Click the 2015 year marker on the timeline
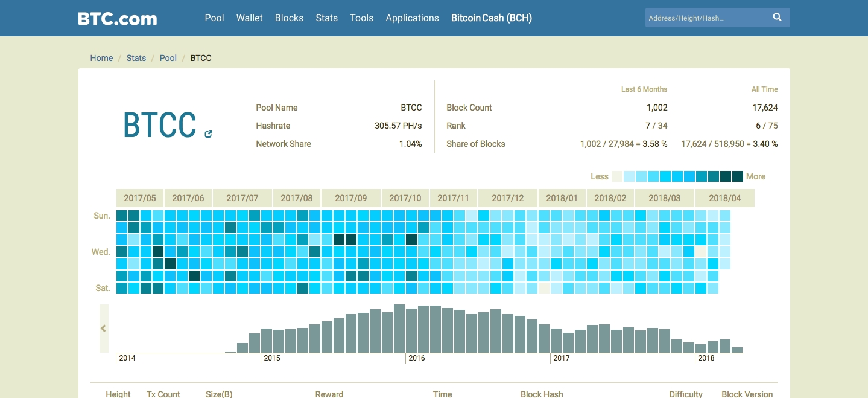Screen dimensions: 868x398 pyautogui.click(x=272, y=358)
